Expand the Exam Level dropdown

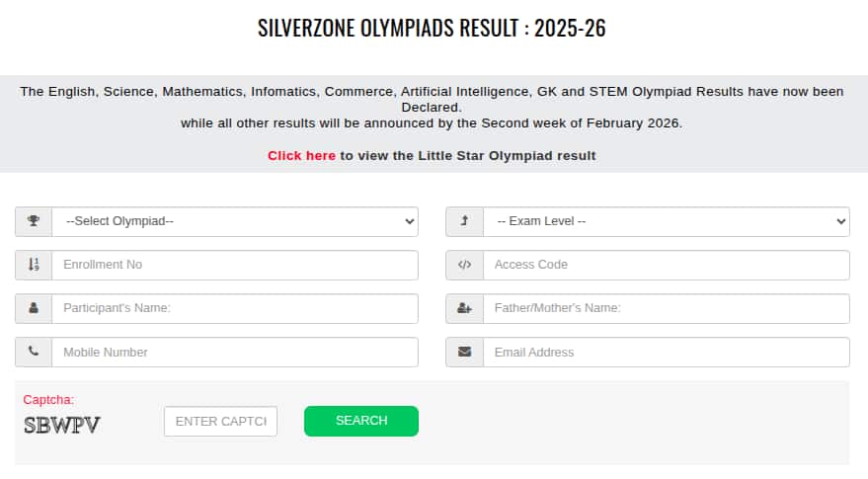pos(666,221)
